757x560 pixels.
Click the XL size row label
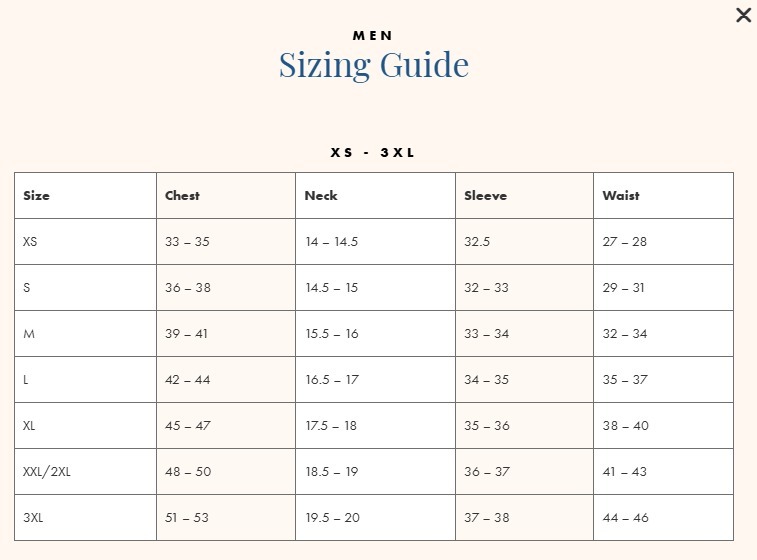30,426
